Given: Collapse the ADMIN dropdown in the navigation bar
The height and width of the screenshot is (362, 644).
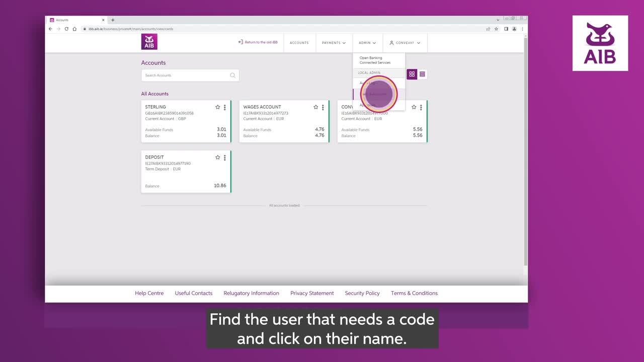Looking at the screenshot, I should (367, 43).
